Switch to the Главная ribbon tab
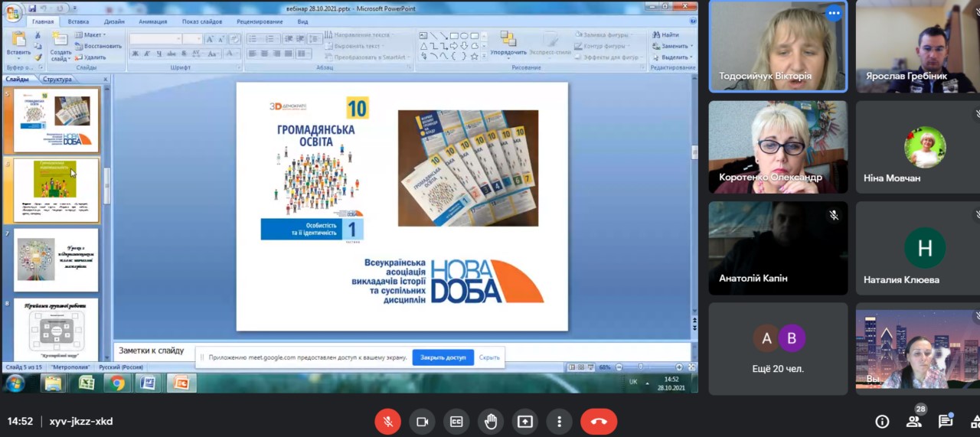The width and height of the screenshot is (980, 437). (x=43, y=21)
